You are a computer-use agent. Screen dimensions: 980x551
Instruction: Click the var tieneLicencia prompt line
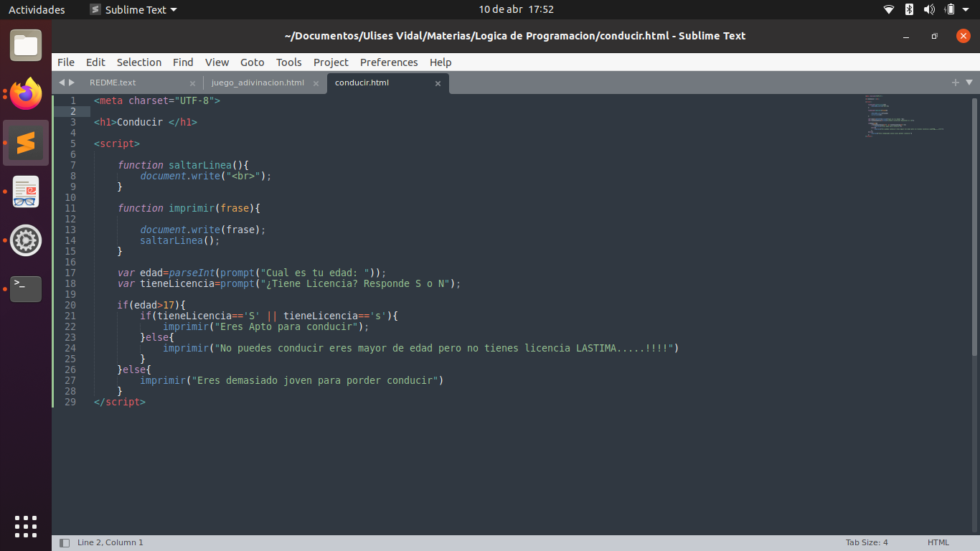coord(289,283)
